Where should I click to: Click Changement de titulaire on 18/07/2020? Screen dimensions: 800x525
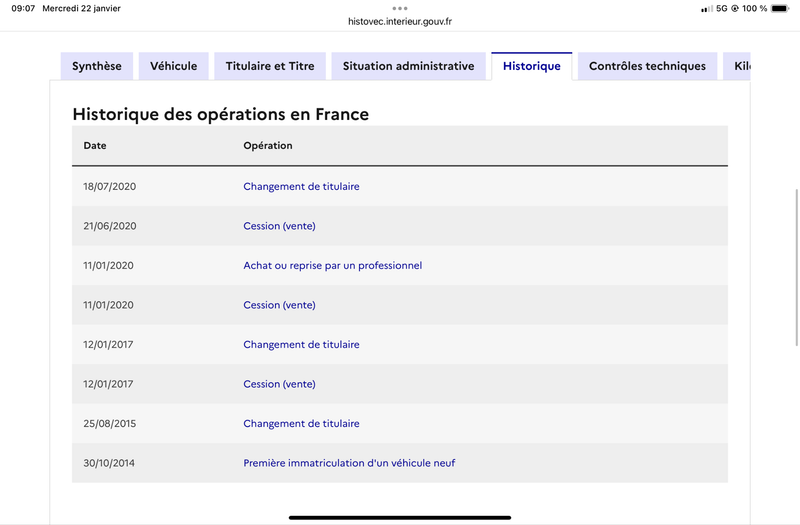tap(301, 186)
